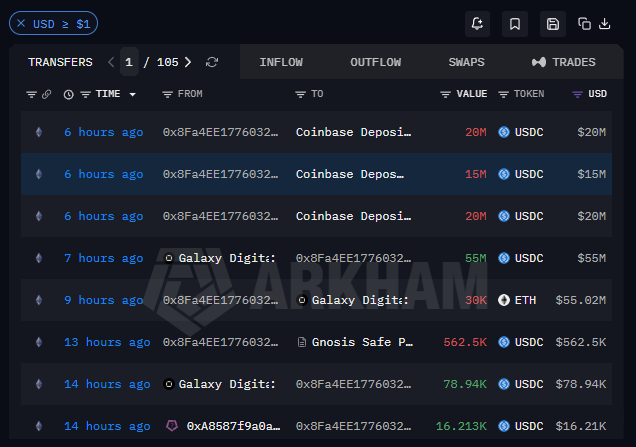
Task: Remove the USD ≥ $1 filter chip
Action: coord(21,24)
